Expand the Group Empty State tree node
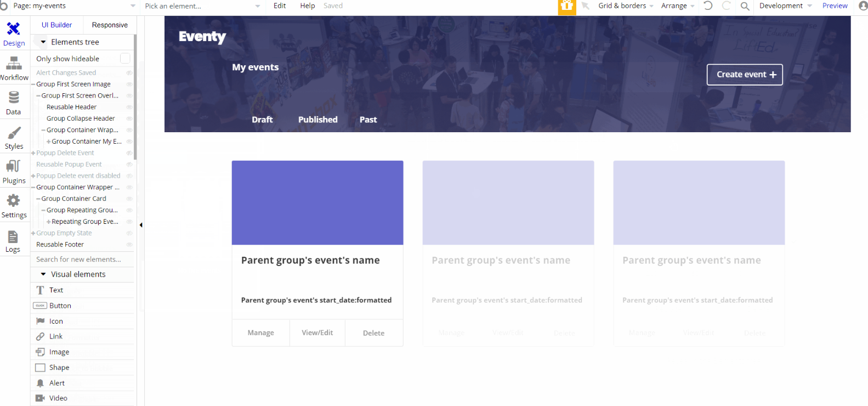The image size is (868, 406). [33, 233]
